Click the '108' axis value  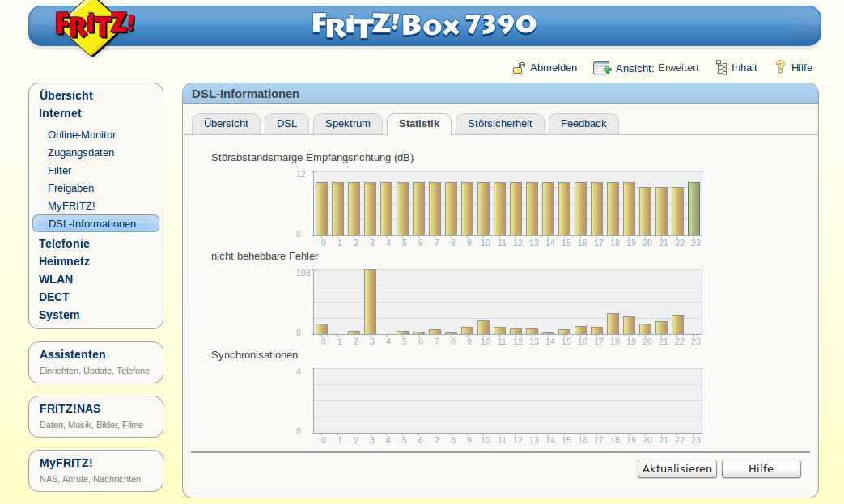pos(303,273)
